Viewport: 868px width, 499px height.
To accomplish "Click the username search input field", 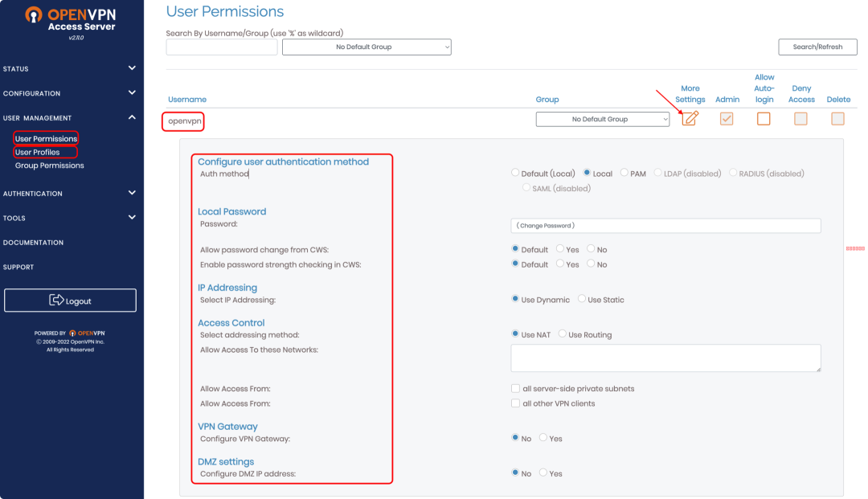I will [222, 47].
